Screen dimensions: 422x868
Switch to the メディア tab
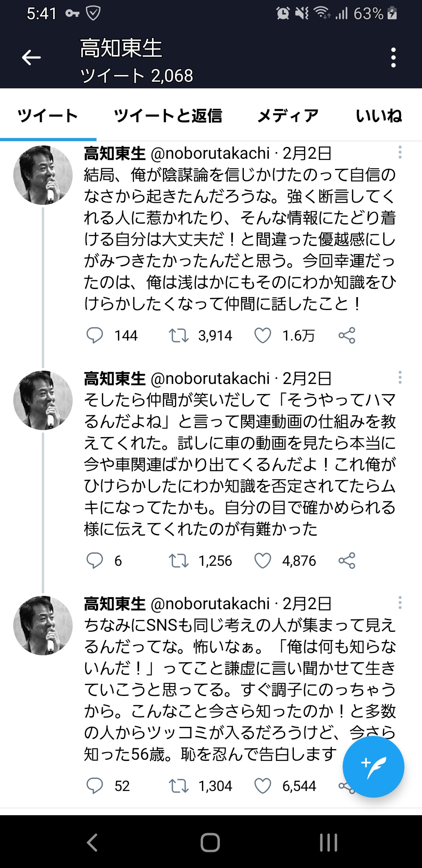tap(288, 116)
